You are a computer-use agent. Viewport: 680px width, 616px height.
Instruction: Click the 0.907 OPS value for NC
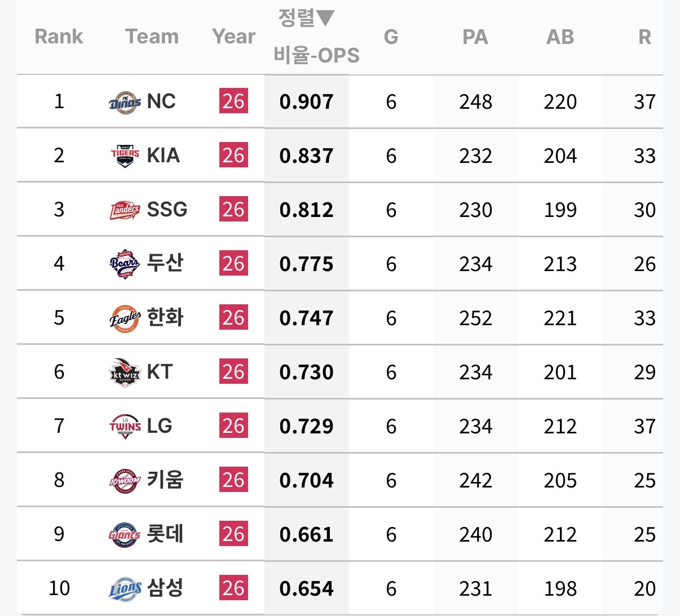(x=306, y=102)
